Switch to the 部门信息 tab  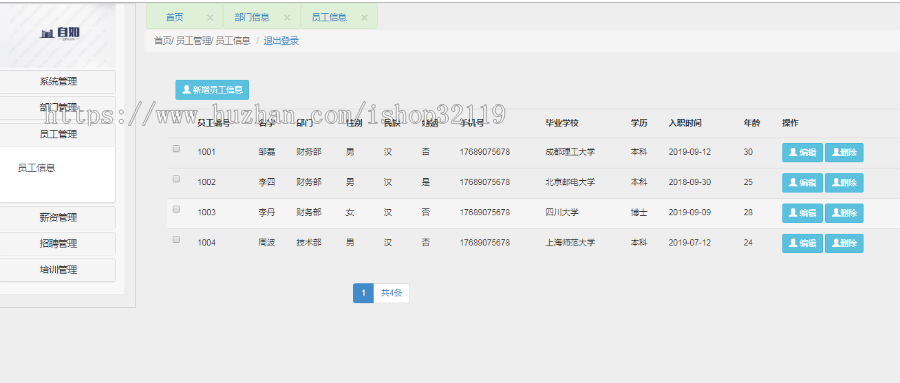click(252, 17)
